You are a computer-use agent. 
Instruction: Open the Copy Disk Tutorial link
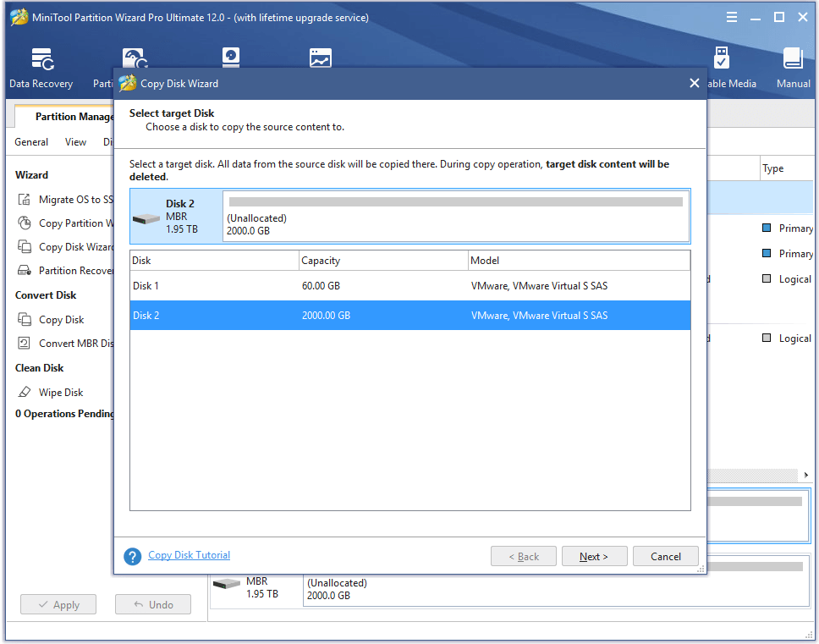tap(189, 554)
